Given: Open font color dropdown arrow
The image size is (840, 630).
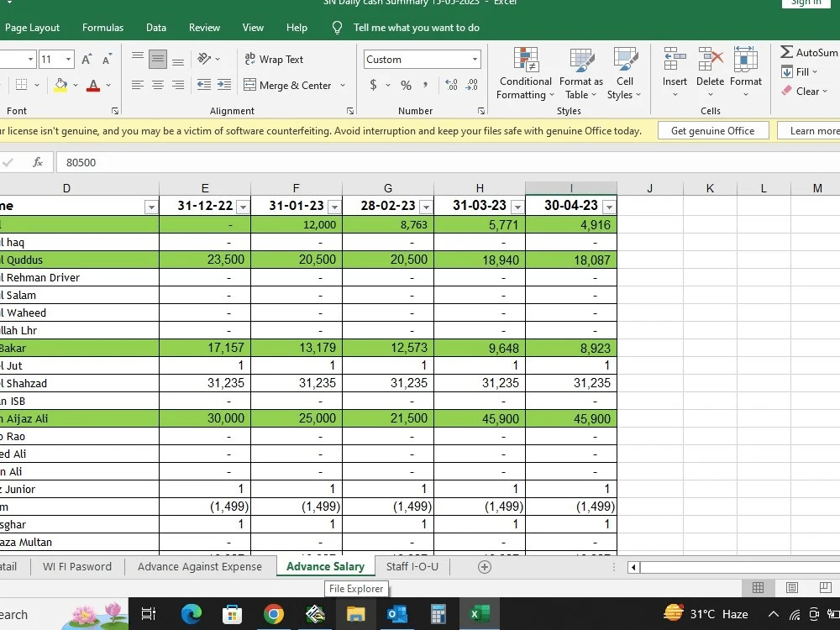Looking at the screenshot, I should [108, 85].
